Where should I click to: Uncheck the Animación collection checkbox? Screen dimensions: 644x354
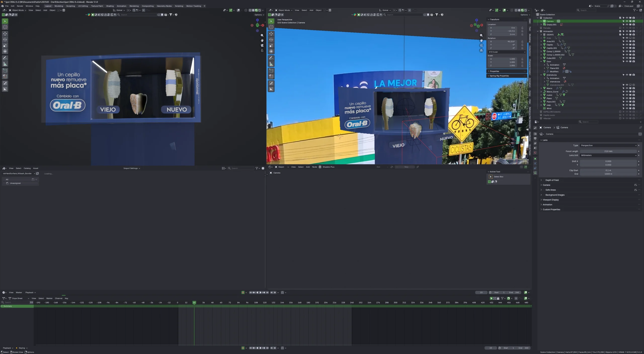click(x=620, y=31)
